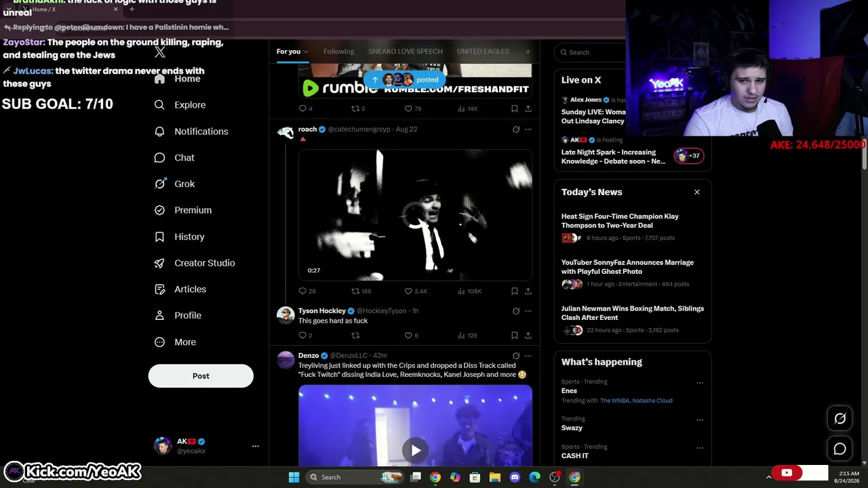Bookmark roach's video post
This screenshot has height=488, width=868.
[515, 291]
